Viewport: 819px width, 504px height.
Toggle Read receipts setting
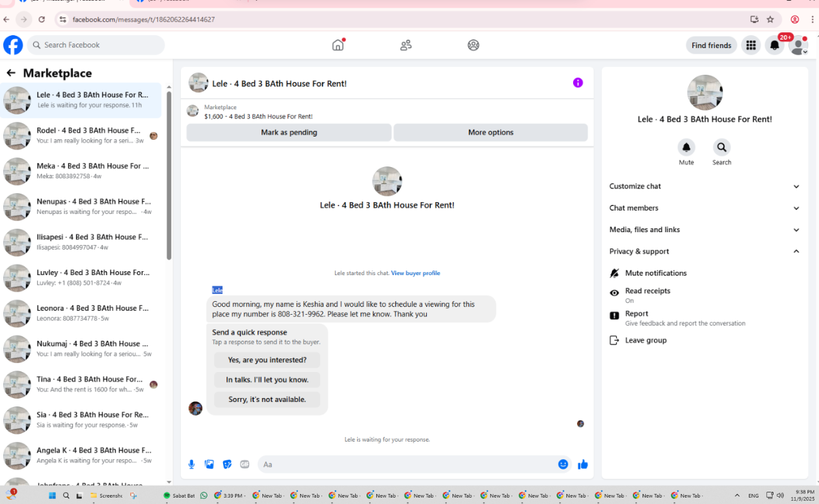705,295
